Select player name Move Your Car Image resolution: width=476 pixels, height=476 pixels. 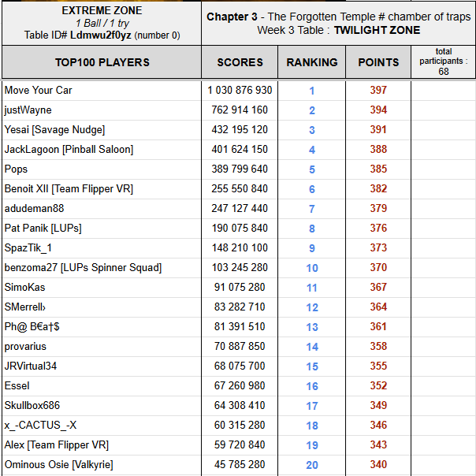click(39, 91)
